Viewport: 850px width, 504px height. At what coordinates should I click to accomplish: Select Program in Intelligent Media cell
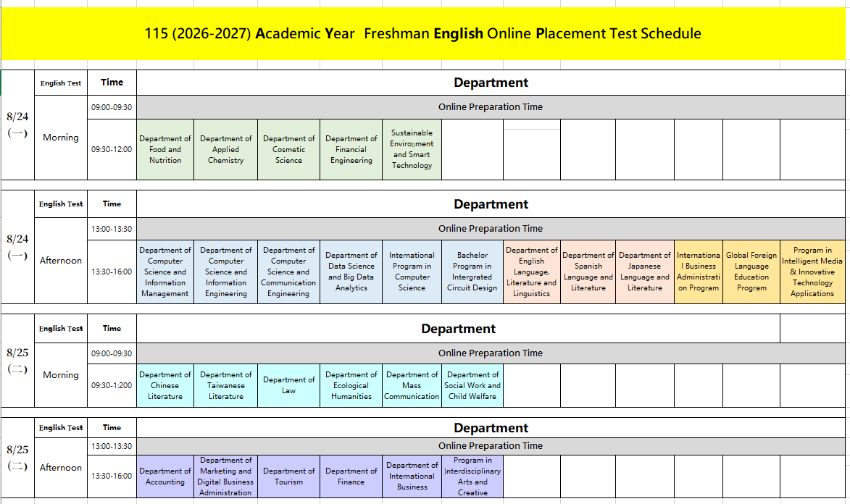click(x=812, y=272)
